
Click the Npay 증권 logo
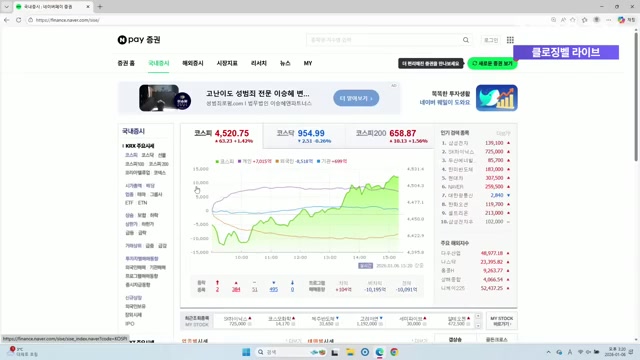coord(139,40)
